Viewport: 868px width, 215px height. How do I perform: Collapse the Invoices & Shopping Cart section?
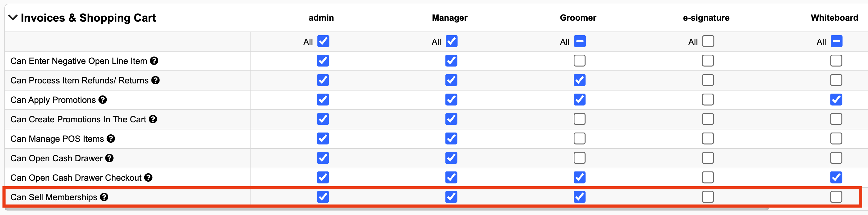[x=13, y=18]
